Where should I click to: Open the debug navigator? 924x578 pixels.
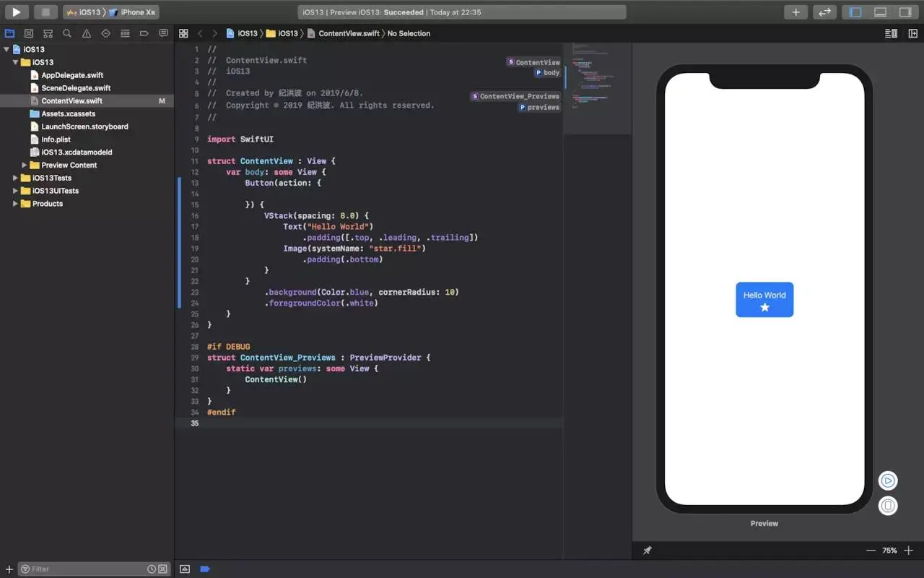coord(125,33)
